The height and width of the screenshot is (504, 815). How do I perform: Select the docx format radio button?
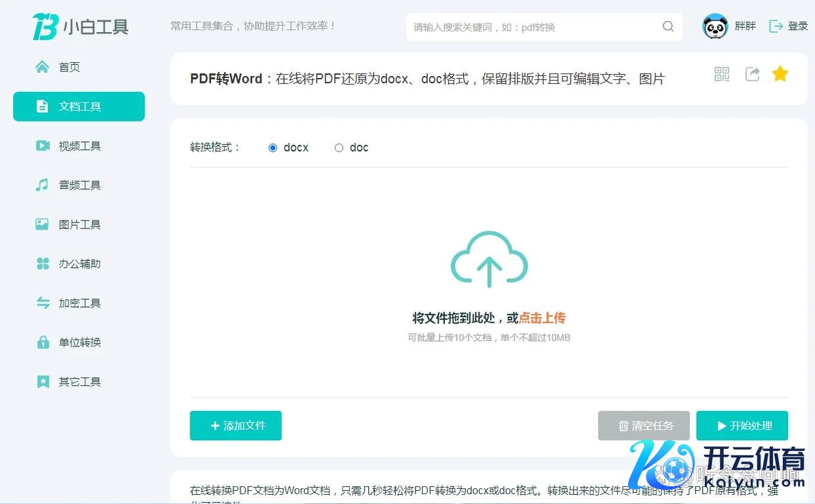coord(273,148)
